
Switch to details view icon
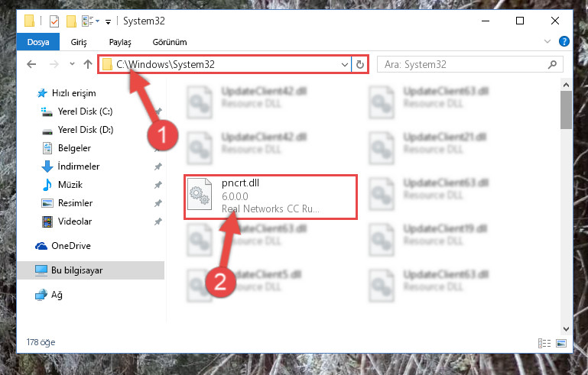click(x=544, y=343)
